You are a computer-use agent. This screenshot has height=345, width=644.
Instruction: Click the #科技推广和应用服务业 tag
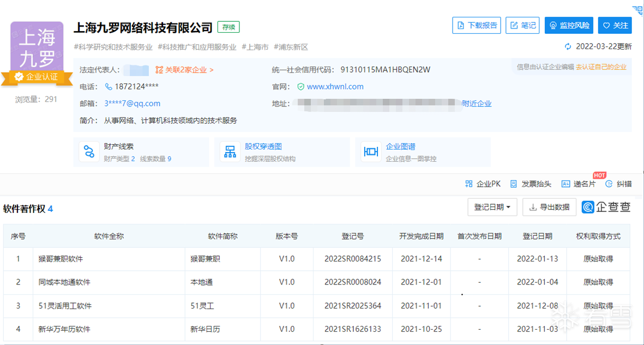[197, 47]
